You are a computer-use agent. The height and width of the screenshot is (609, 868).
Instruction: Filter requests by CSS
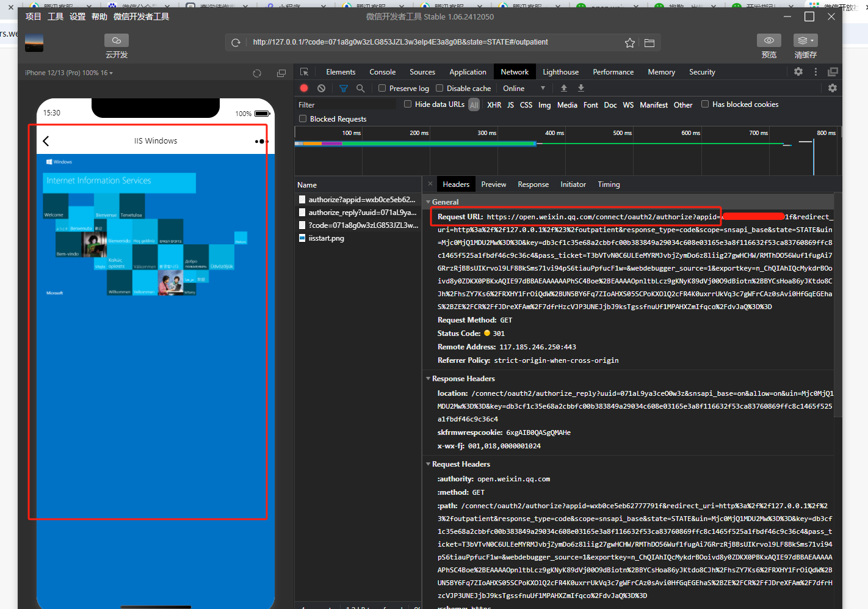point(526,105)
